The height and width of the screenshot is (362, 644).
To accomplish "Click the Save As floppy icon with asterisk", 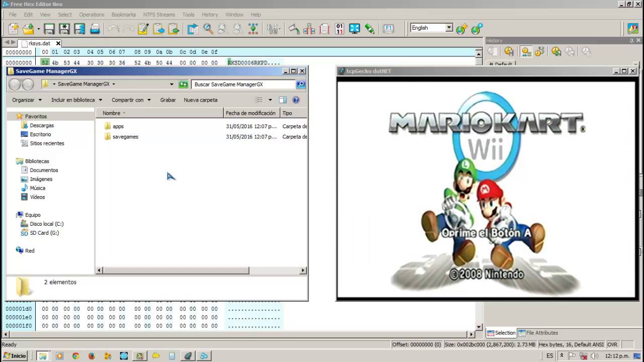I will tap(64, 29).
